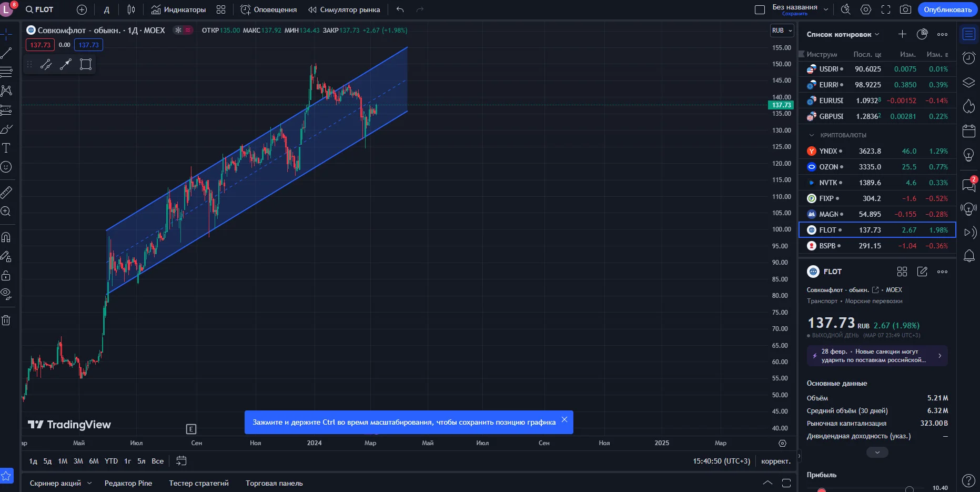Select the 1М time range
This screenshot has height=492, width=980.
point(63,461)
